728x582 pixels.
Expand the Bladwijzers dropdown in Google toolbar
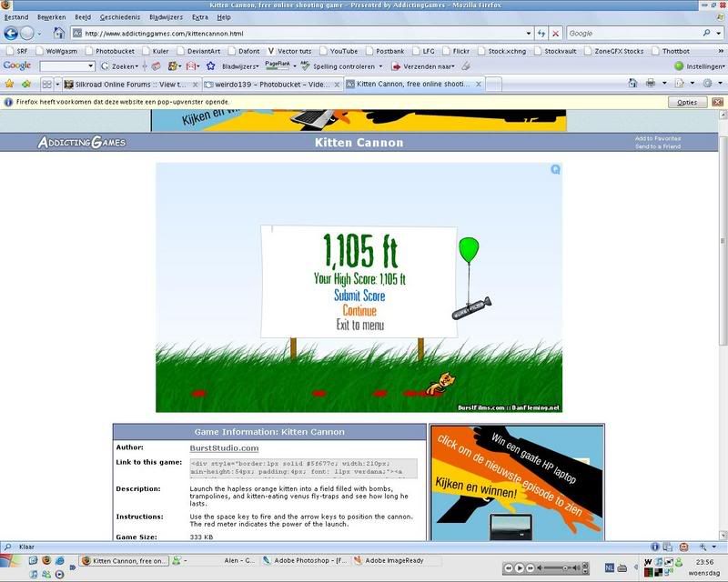click(x=258, y=66)
